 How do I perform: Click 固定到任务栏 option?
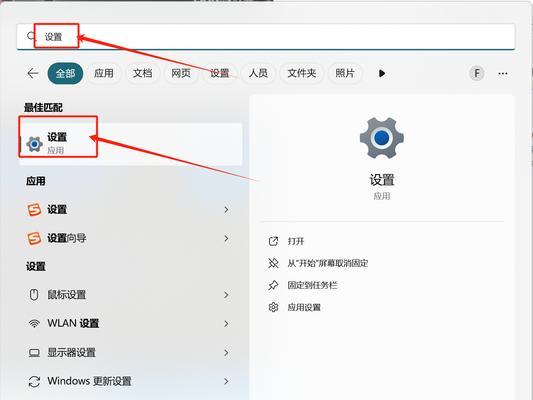click(312, 285)
